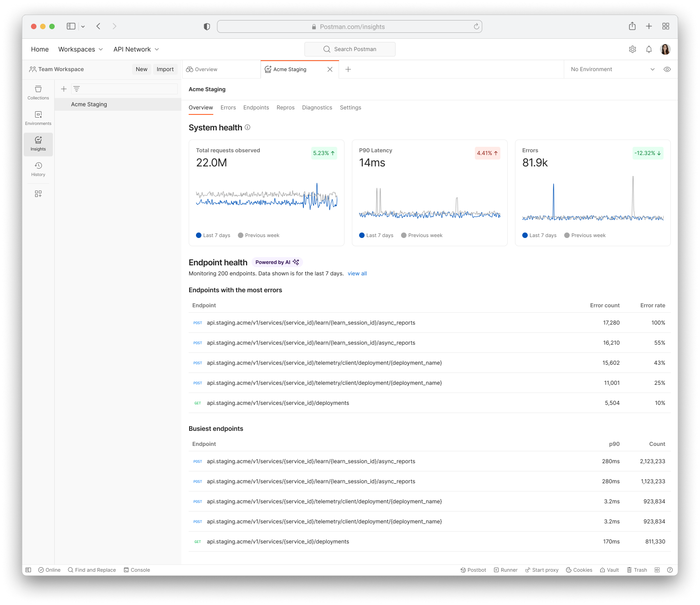Click Previous week legend in P90 Latency card
The width and height of the screenshot is (700, 605).
coord(422,235)
